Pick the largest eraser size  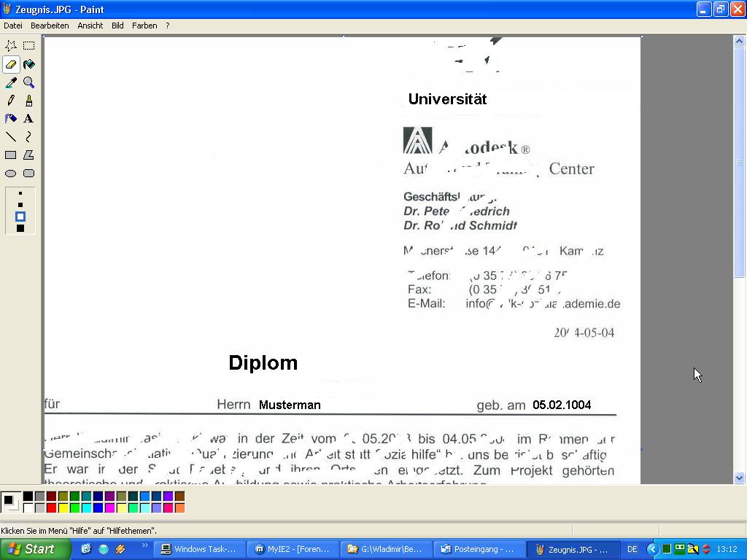click(x=20, y=228)
